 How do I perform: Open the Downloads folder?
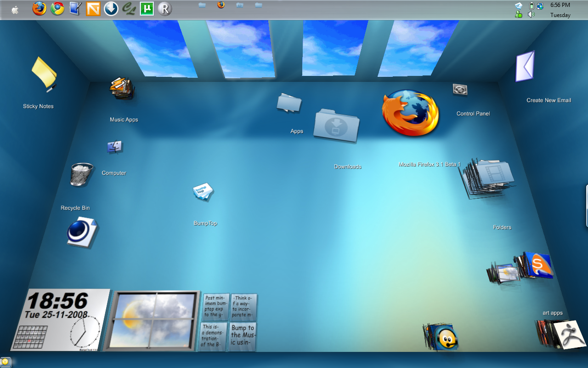(x=336, y=126)
